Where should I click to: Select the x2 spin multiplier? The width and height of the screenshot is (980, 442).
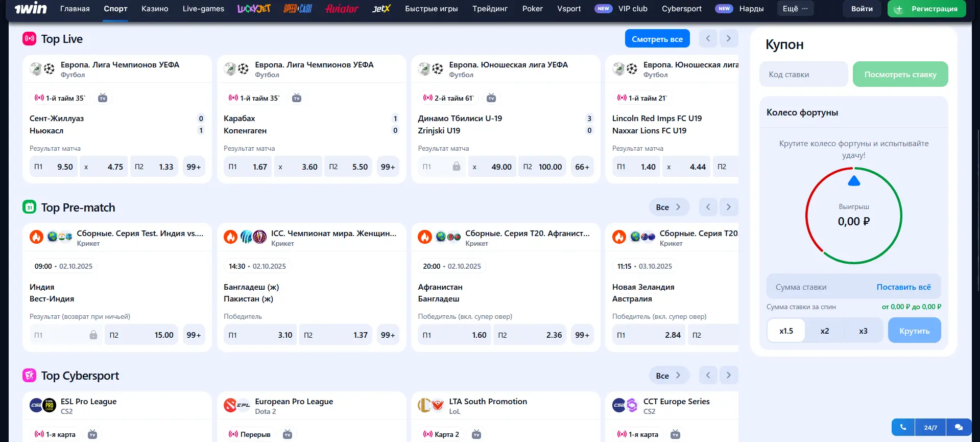824,331
